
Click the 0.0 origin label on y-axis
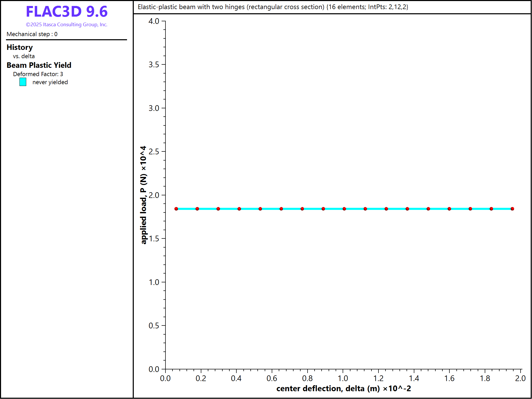[154, 369]
